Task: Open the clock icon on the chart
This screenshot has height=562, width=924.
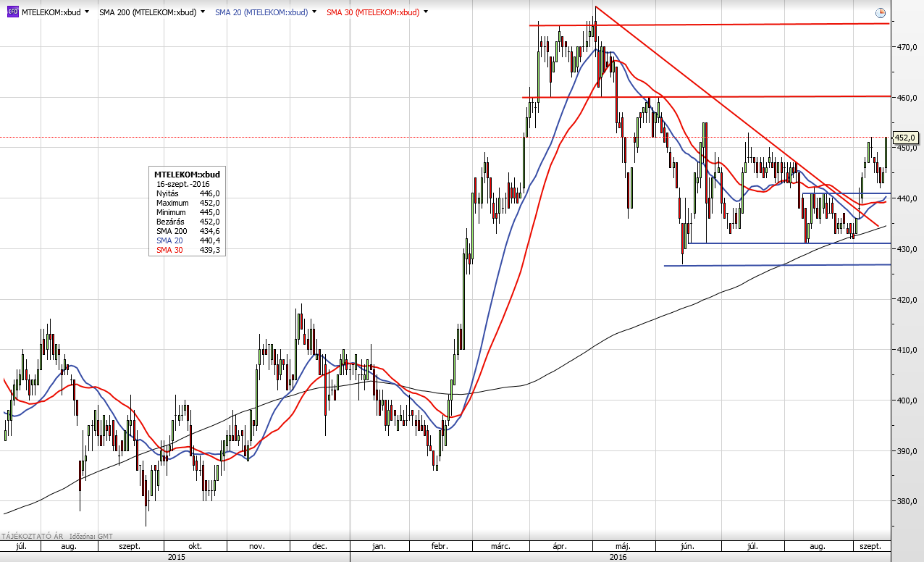Action: 880,12
